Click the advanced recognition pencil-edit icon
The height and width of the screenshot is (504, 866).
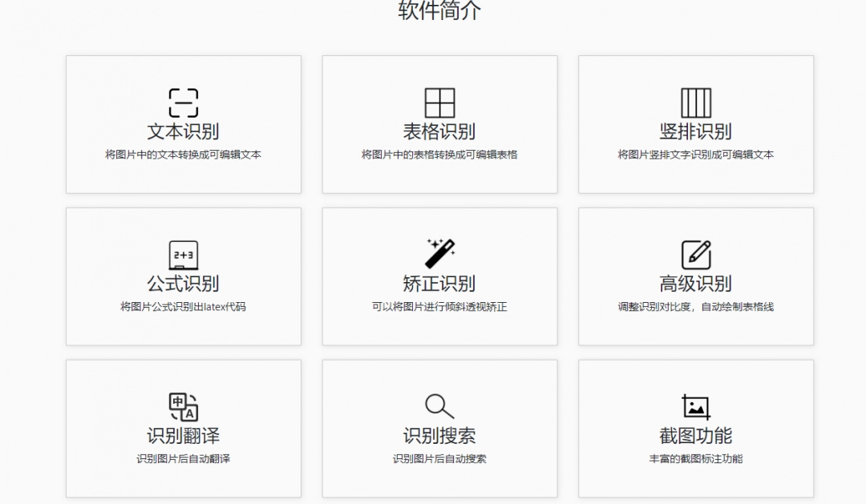coord(696,255)
